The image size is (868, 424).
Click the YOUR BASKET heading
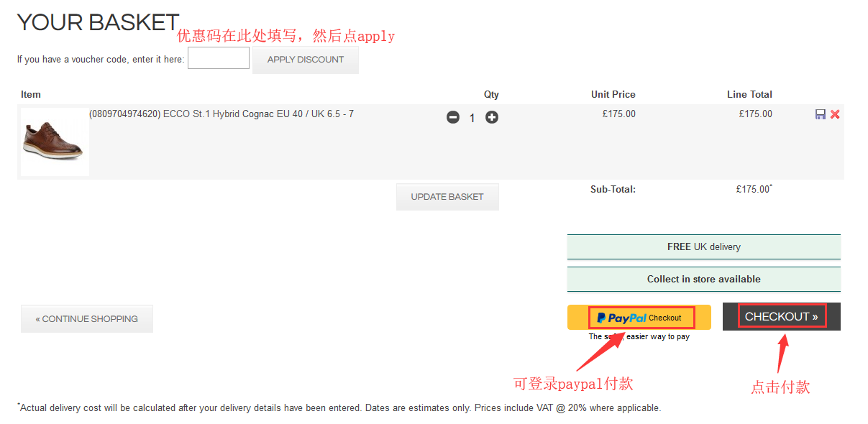(98, 22)
